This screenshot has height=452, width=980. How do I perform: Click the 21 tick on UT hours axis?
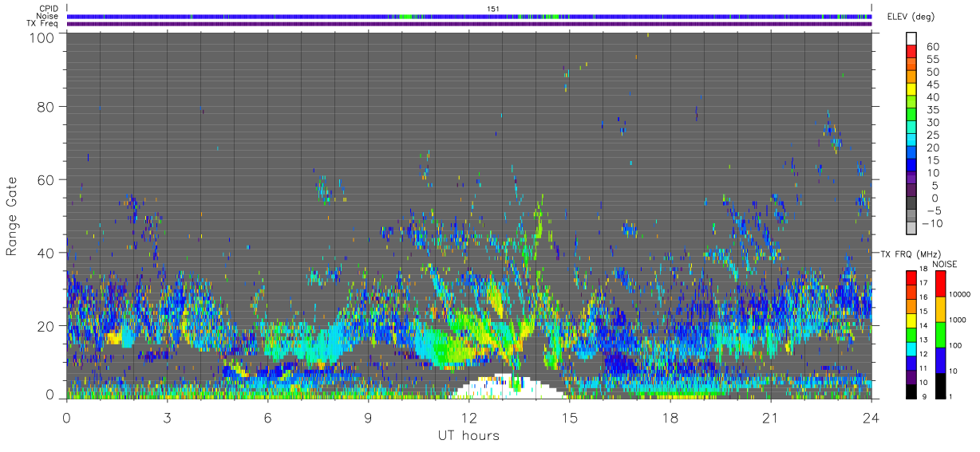click(x=770, y=417)
